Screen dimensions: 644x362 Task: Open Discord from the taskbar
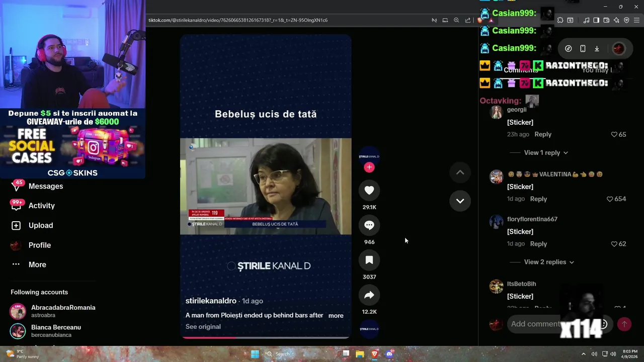[389, 354]
